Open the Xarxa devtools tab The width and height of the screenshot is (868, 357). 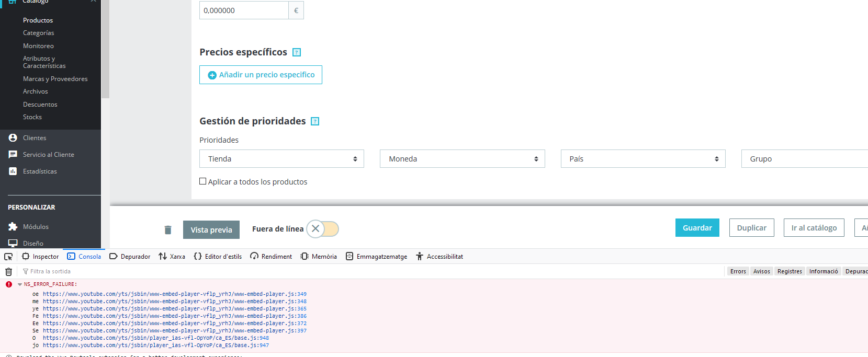[x=172, y=257]
